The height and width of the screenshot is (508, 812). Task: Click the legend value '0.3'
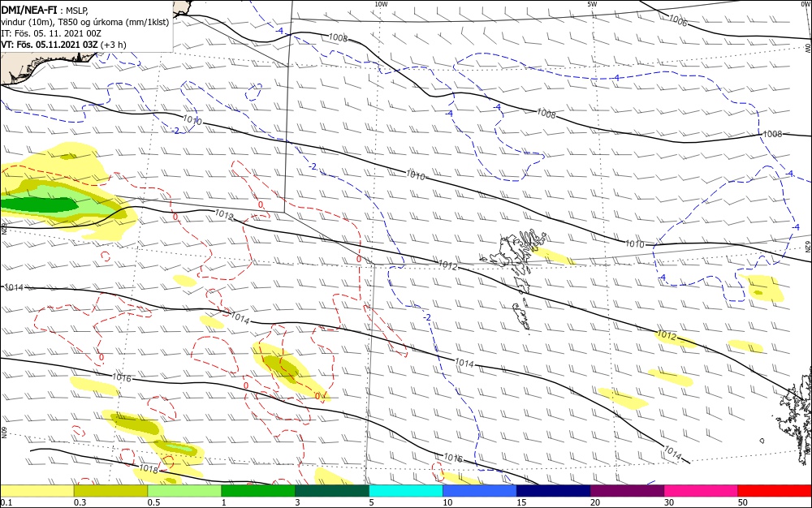coord(80,502)
